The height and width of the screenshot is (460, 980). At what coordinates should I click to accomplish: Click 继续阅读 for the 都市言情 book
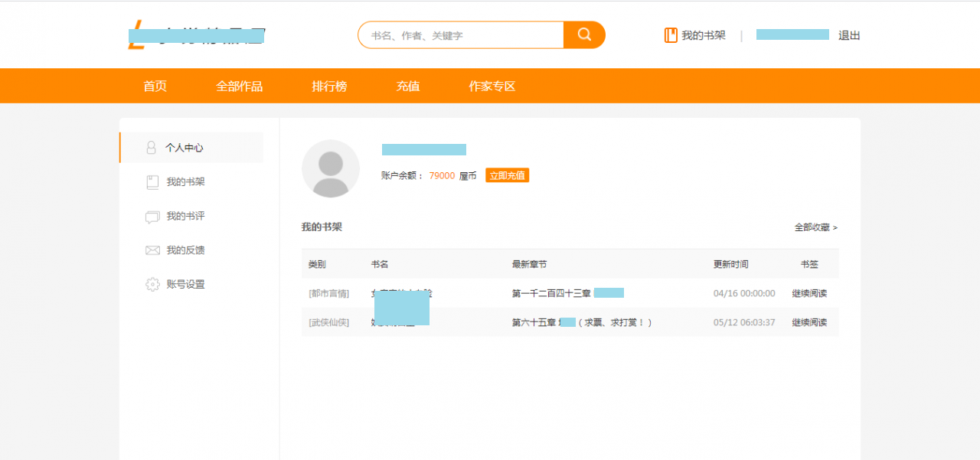(x=809, y=293)
